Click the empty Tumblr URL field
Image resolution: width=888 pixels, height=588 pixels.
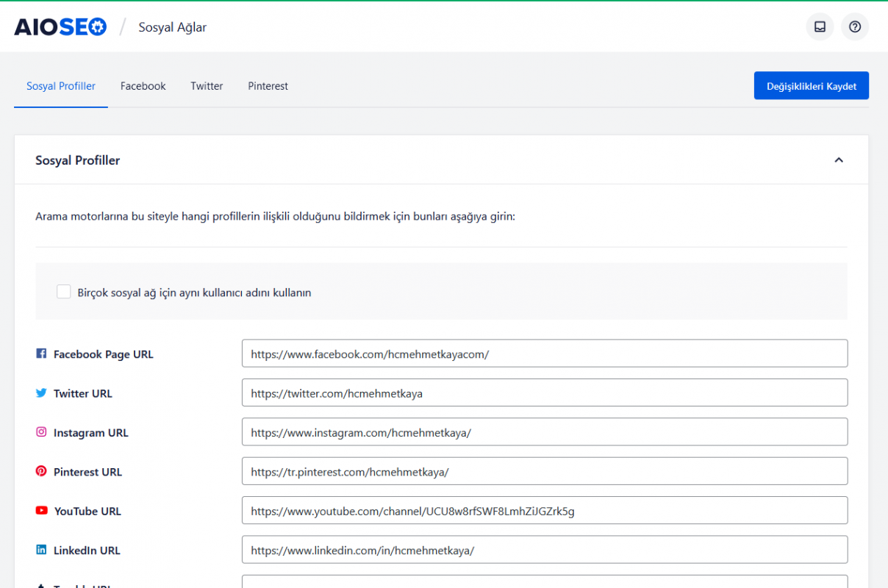coord(544,584)
